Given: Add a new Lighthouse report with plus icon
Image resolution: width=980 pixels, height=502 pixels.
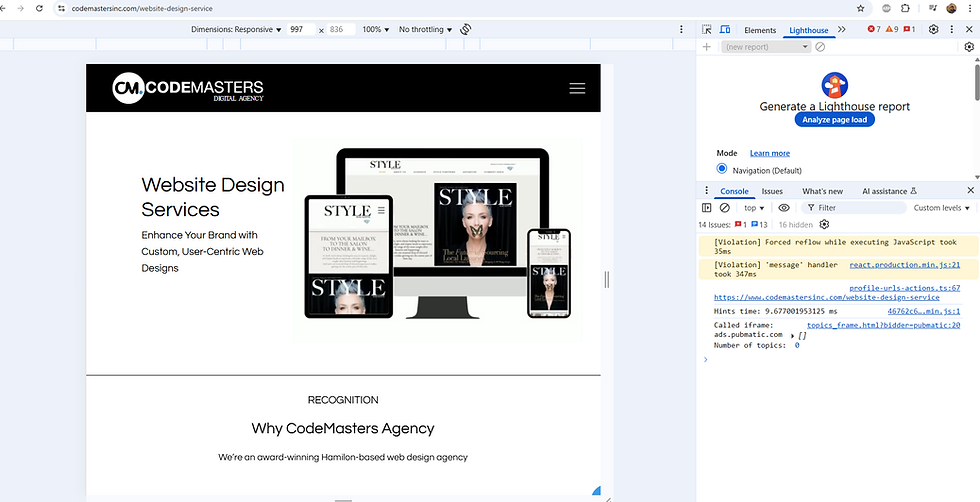Looking at the screenshot, I should tap(707, 47).
